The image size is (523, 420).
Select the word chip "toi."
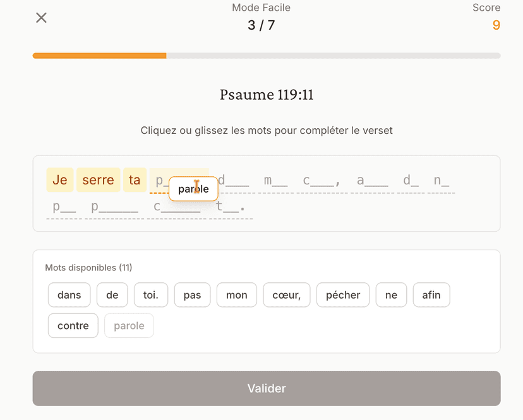[150, 294]
